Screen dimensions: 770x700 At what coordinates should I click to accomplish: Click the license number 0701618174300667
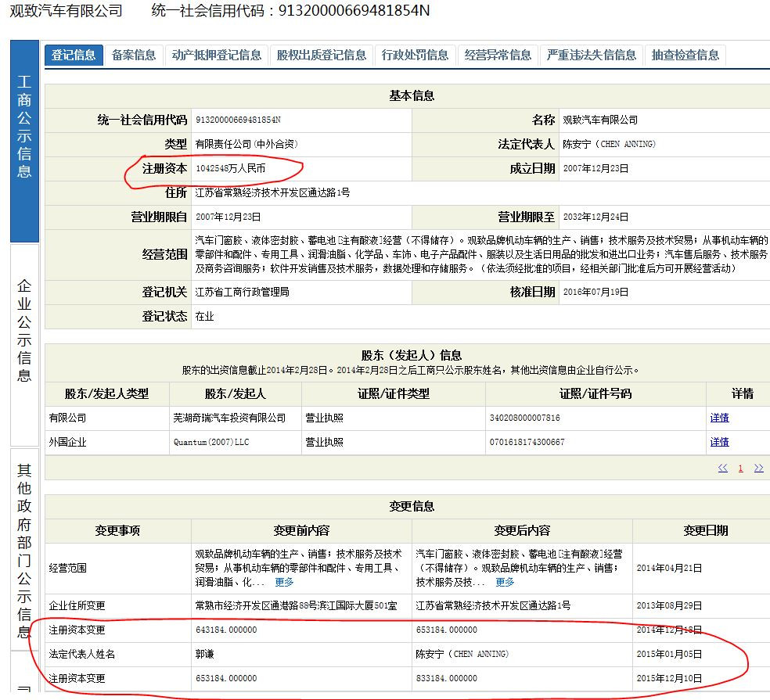[x=527, y=442]
